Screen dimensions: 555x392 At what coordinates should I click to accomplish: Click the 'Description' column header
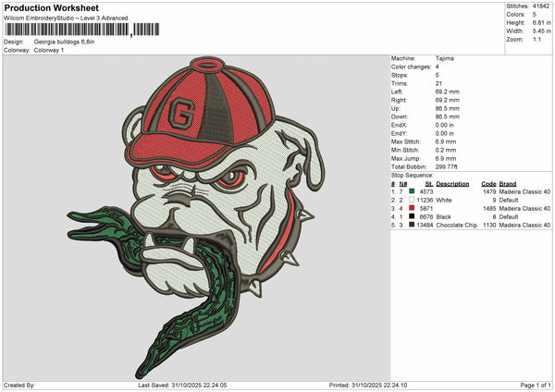click(x=452, y=184)
